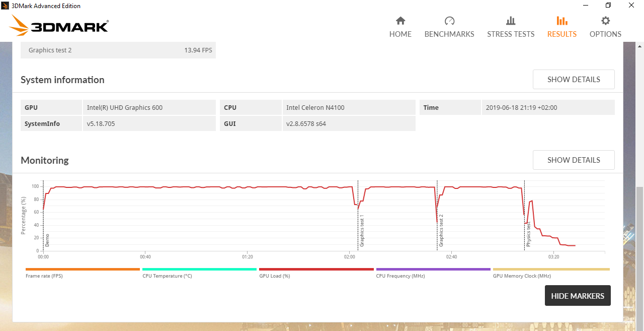Go to the STRESS TESTS tab
This screenshot has width=644, height=331.
click(x=511, y=27)
